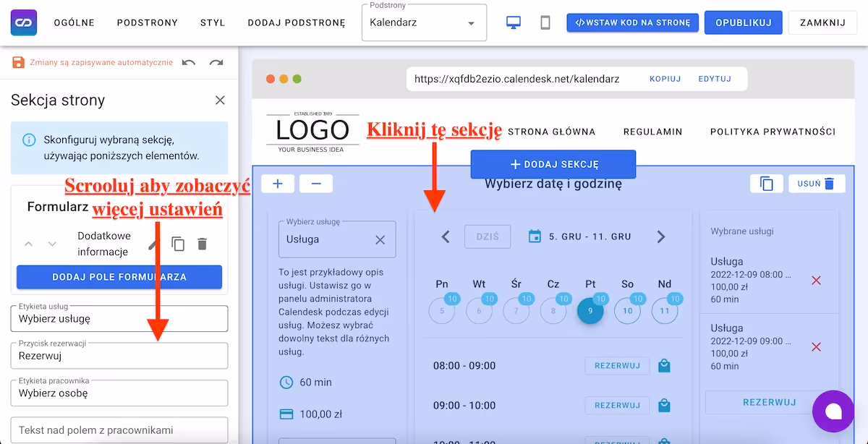
Task: Select Saturday the 10th in calendar
Action: click(x=627, y=311)
